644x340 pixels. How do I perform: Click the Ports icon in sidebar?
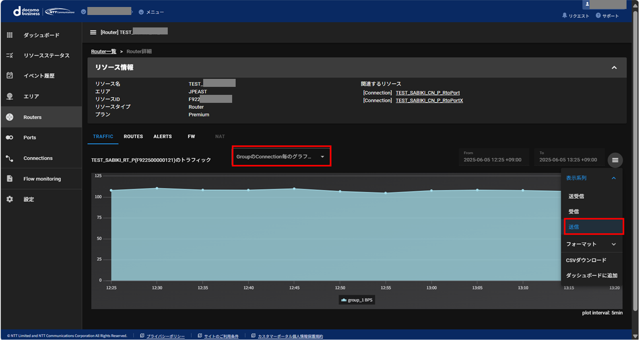click(9, 137)
